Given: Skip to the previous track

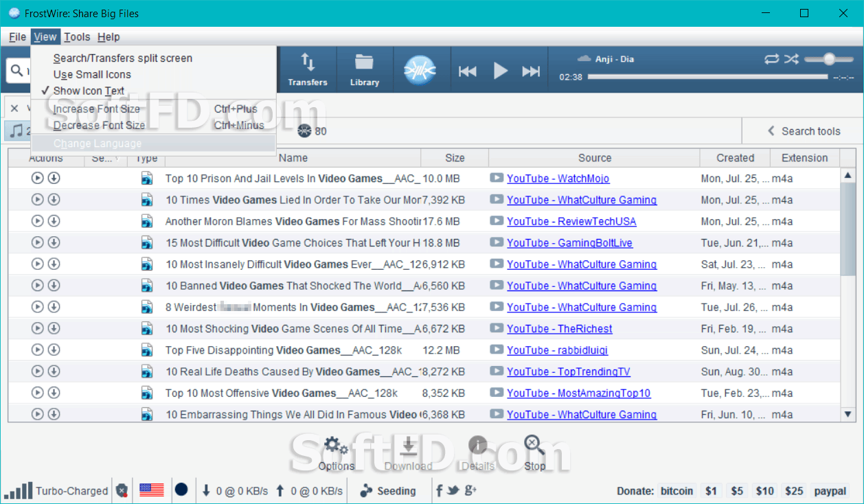Looking at the screenshot, I should 468,71.
